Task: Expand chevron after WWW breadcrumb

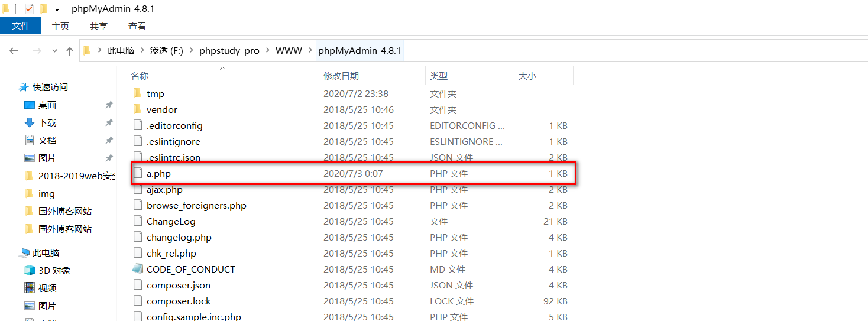Action: 310,51
